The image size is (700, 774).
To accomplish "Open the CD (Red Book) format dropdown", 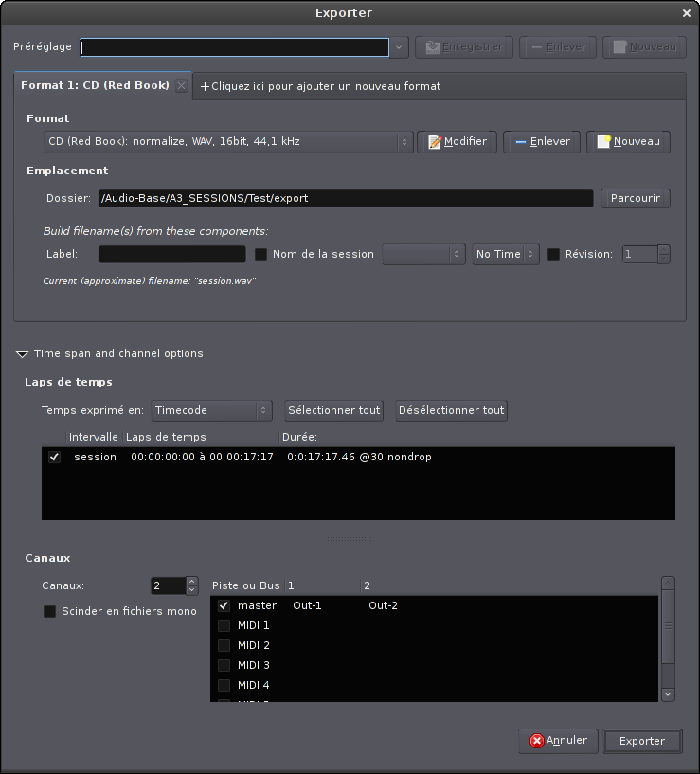I will [x=228, y=142].
